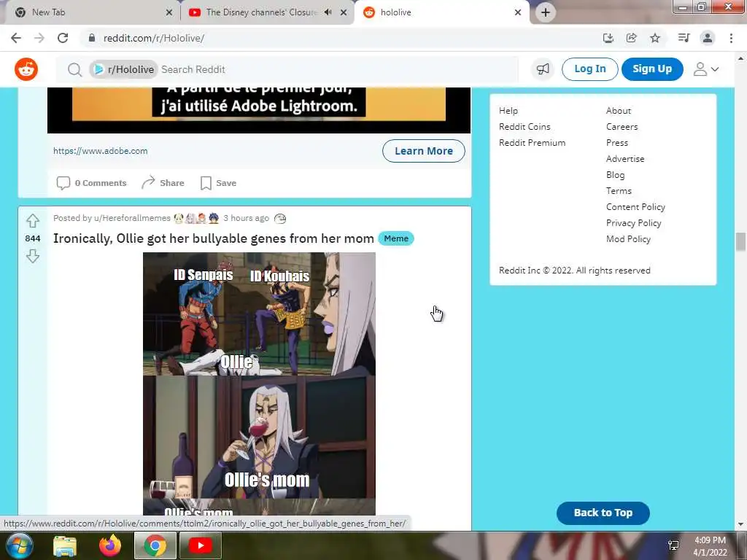Go back using browser back arrow
Image resolution: width=747 pixels, height=560 pixels.
click(x=16, y=38)
